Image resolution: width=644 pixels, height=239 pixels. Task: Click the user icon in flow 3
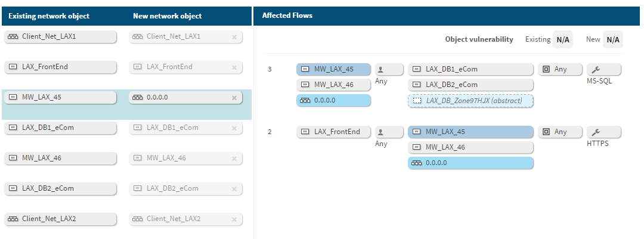(x=380, y=69)
